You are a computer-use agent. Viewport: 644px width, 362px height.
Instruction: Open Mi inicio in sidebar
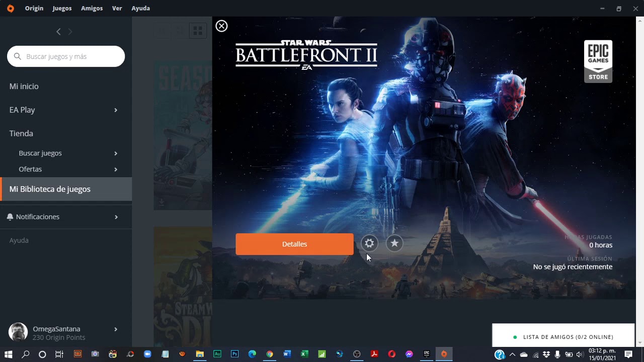point(24,86)
